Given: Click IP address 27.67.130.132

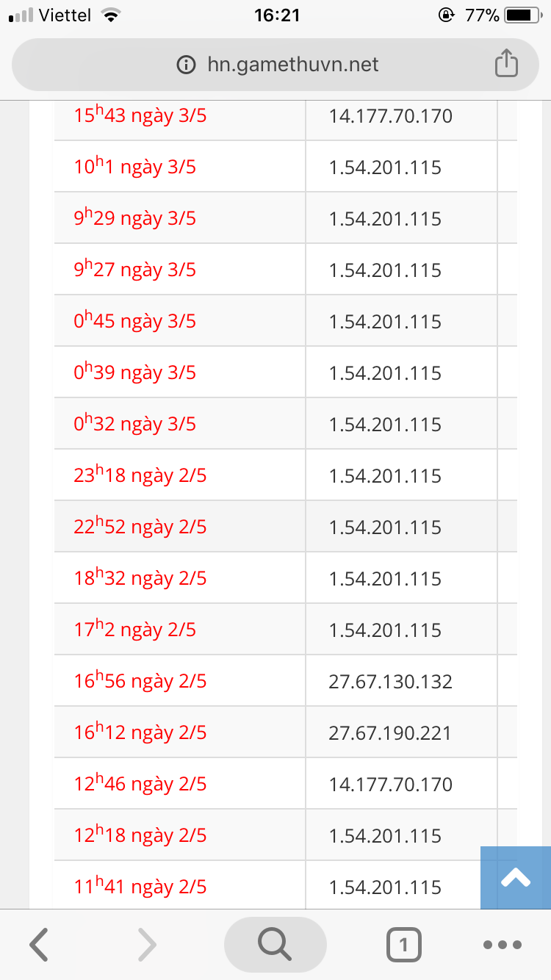Looking at the screenshot, I should 390,682.
